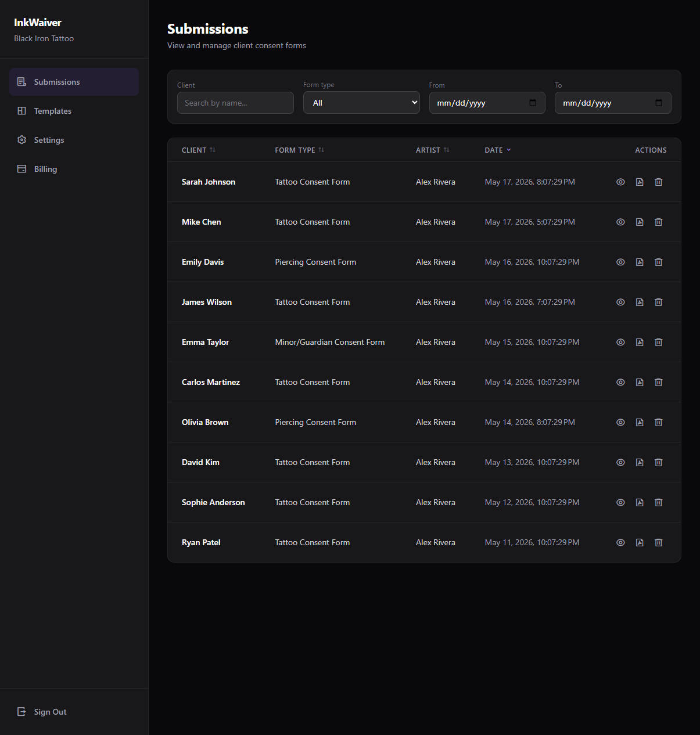Sort table by Artist column
Screen dimensions: 700x735
(x=433, y=150)
